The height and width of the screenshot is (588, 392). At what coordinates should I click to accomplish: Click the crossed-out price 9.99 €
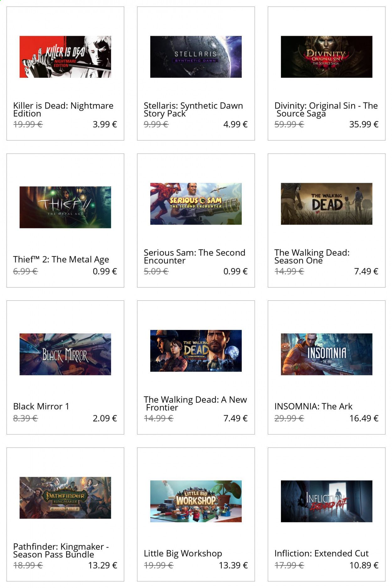pyautogui.click(x=156, y=124)
